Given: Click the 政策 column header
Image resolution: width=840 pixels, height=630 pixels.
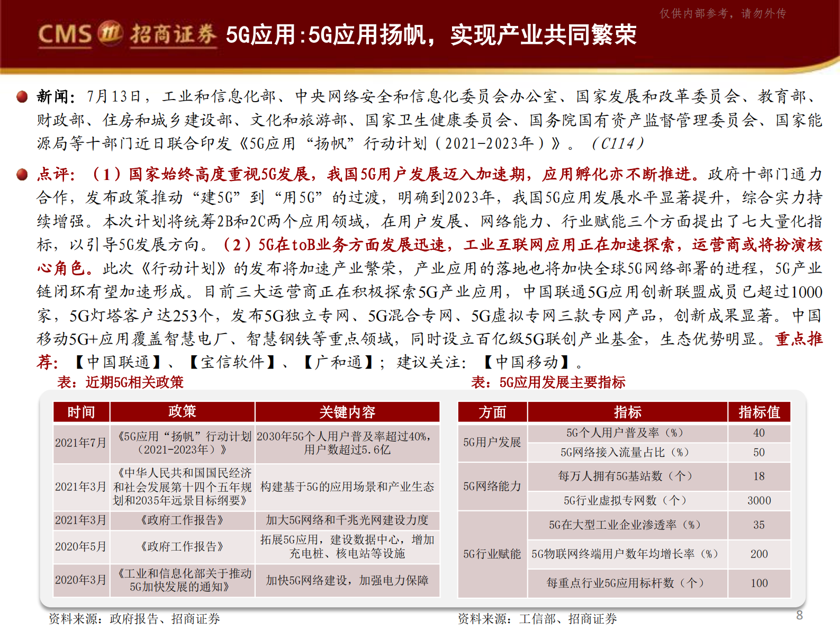Looking at the screenshot, I should pyautogui.click(x=182, y=412).
